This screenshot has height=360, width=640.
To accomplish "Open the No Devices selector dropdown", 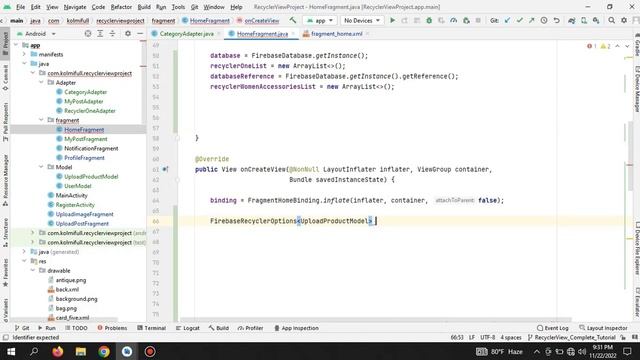I will tap(362, 20).
